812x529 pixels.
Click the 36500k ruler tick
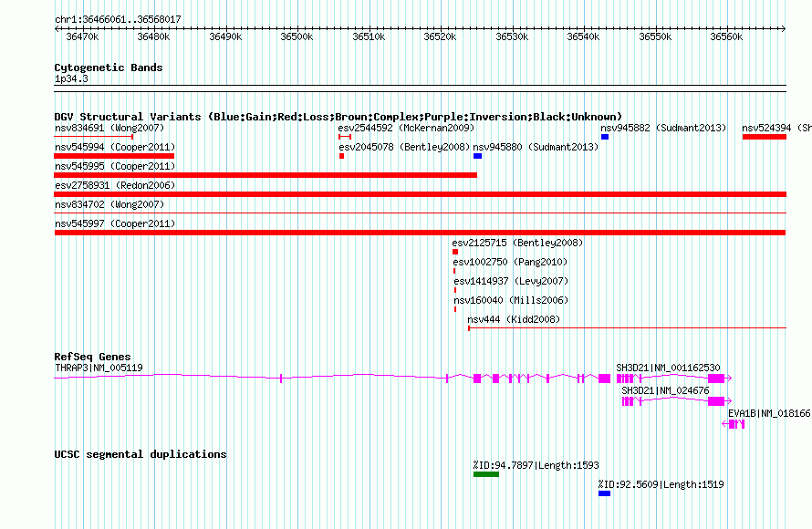[x=297, y=36]
